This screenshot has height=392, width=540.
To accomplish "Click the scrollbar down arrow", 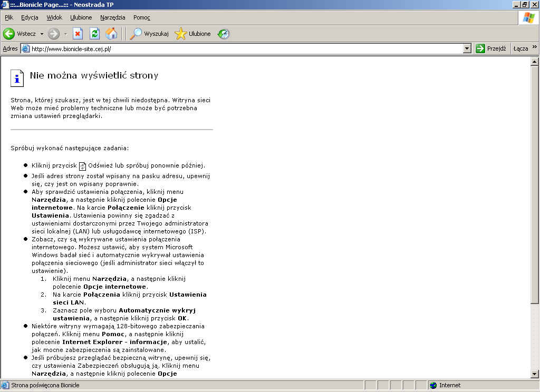I will (x=534, y=374).
